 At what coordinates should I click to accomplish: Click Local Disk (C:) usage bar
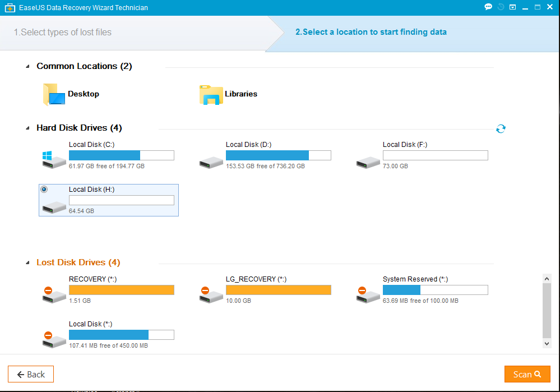click(x=122, y=155)
